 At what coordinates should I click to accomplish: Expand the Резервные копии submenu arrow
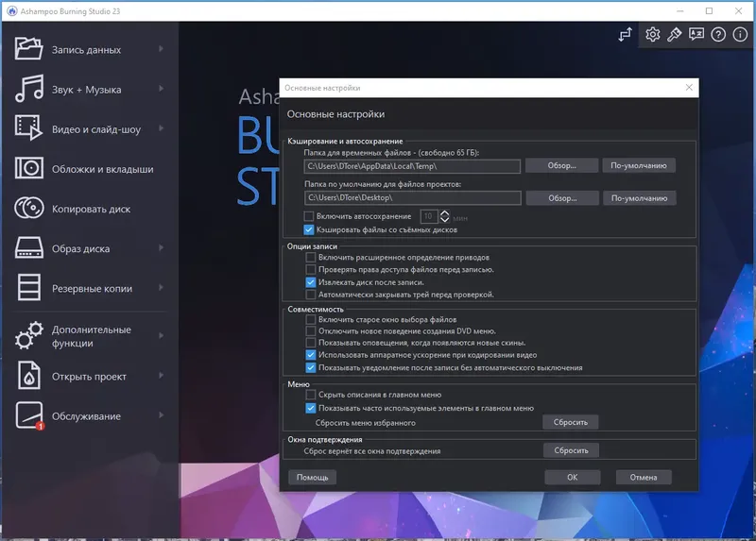[161, 288]
